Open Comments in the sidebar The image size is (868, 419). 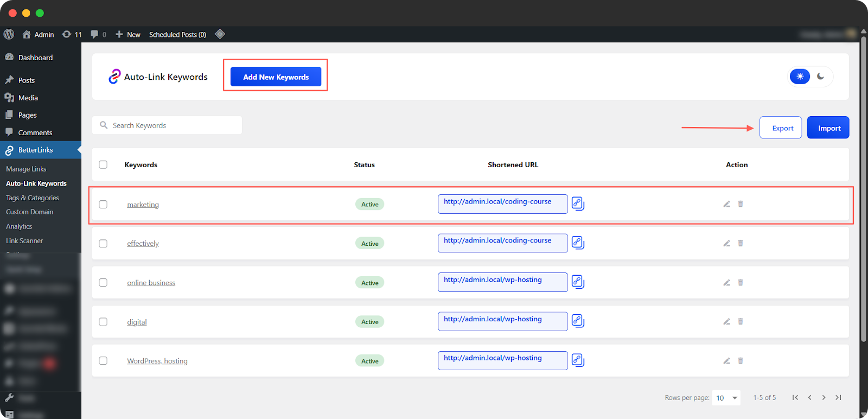click(x=40, y=132)
